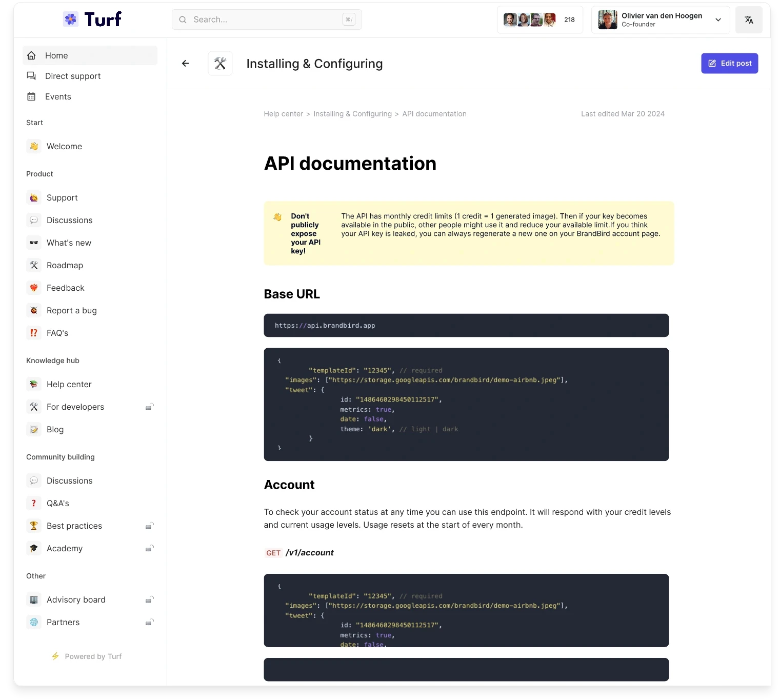
Task: Select the Feedback heart icon
Action: point(34,288)
